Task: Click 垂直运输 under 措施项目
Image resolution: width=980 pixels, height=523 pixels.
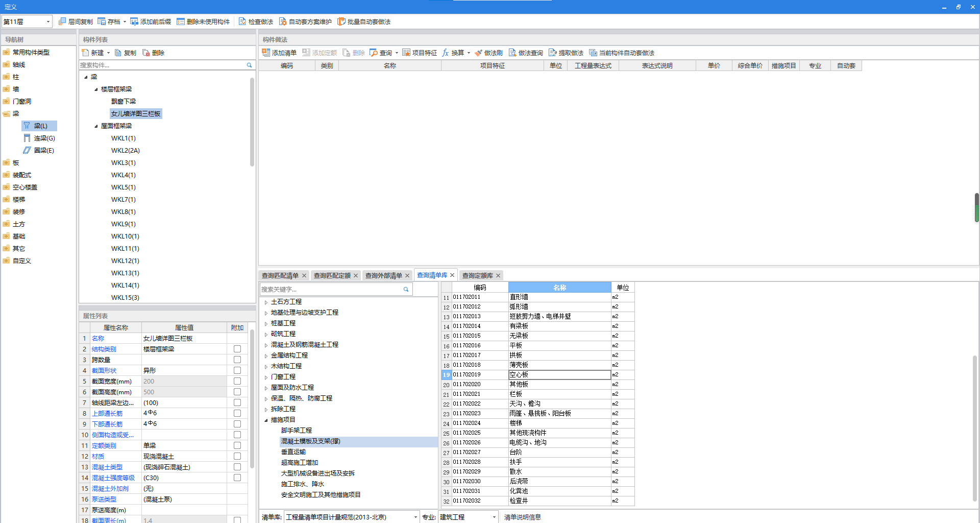Action: click(293, 452)
